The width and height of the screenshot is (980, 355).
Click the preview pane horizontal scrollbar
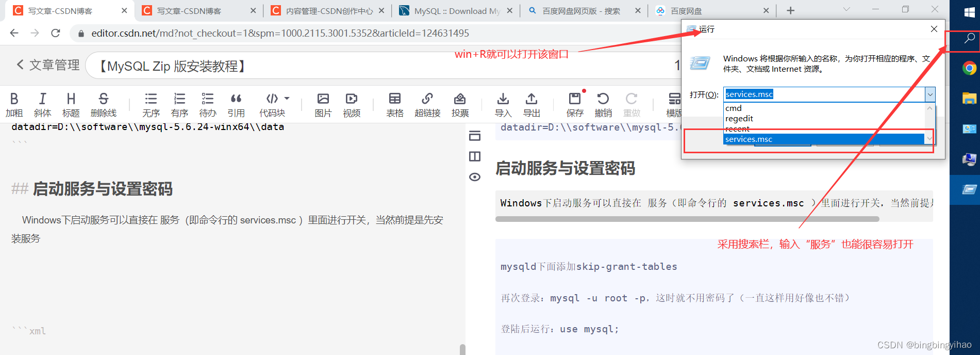(x=687, y=219)
